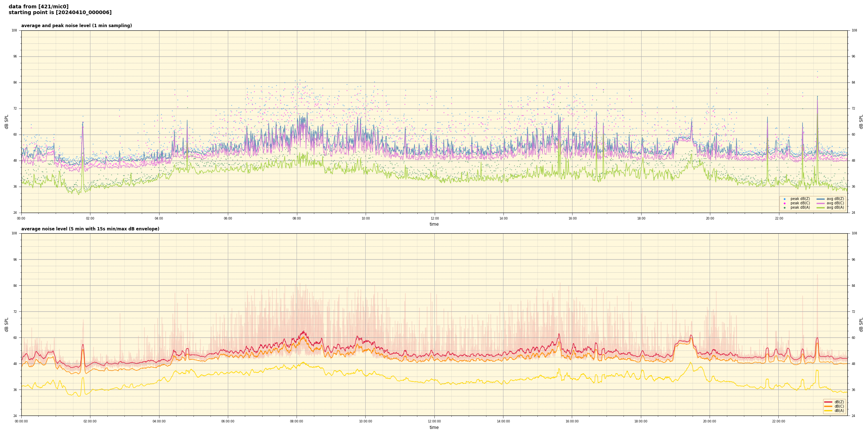Image resolution: width=868 pixels, height=434 pixels.
Task: Click the magenta peak dB(C) legend dot
Action: [784, 203]
